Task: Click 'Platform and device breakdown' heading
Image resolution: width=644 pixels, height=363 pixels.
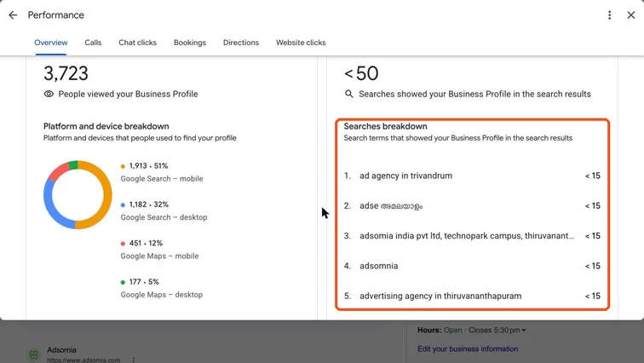Action: (x=106, y=126)
